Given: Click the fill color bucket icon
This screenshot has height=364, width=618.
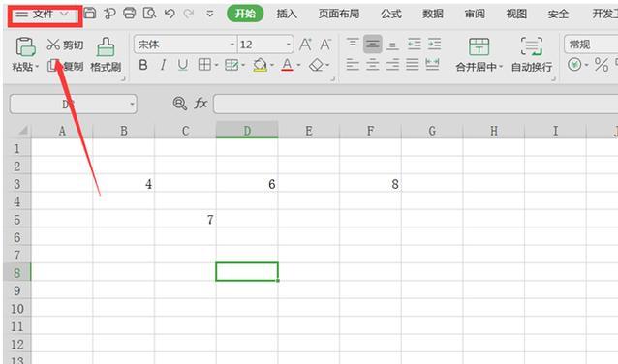Looking at the screenshot, I should click(261, 65).
